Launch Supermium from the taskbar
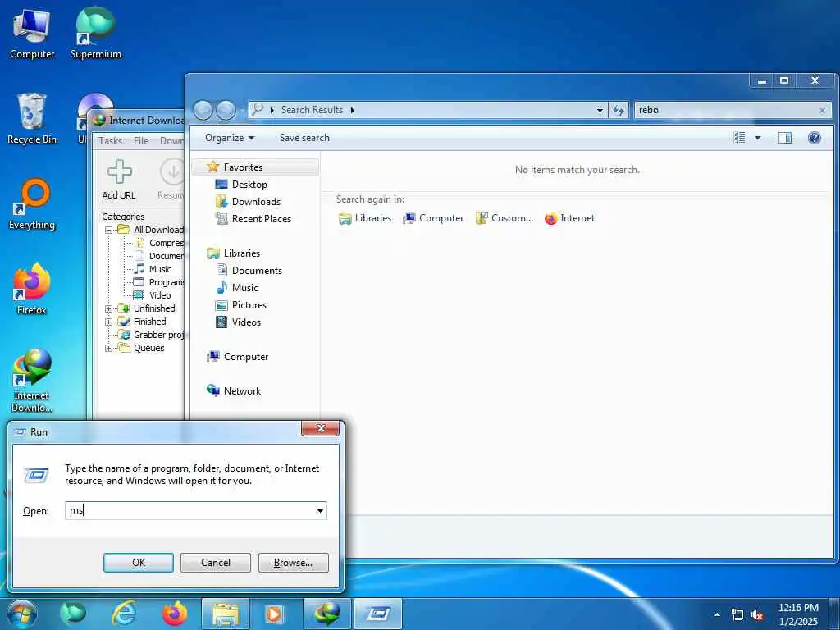 73,614
